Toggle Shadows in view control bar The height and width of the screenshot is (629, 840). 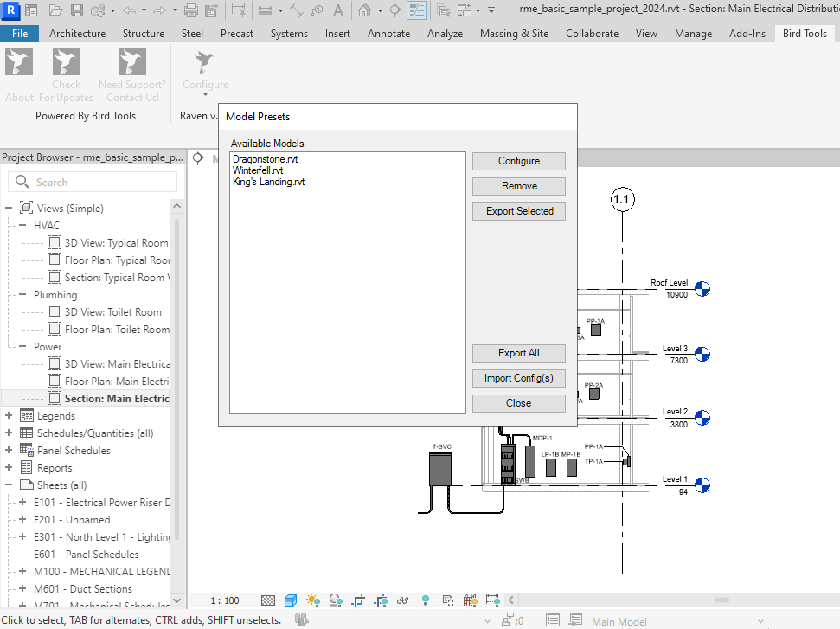pos(335,600)
